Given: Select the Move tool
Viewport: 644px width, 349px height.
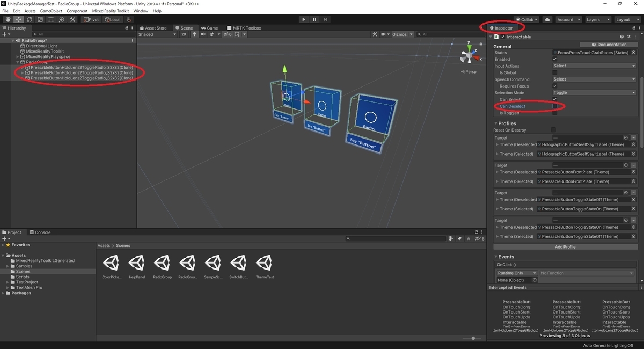Looking at the screenshot, I should [x=19, y=20].
